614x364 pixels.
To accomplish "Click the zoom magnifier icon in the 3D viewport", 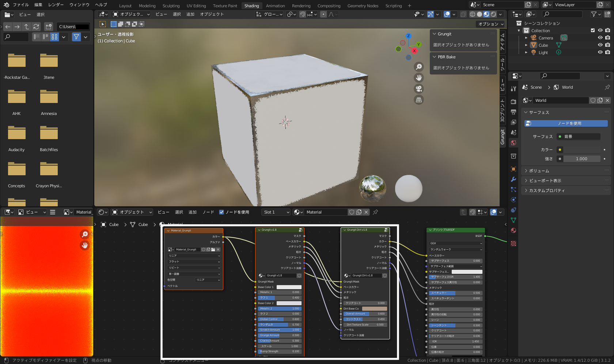I will coord(419,66).
